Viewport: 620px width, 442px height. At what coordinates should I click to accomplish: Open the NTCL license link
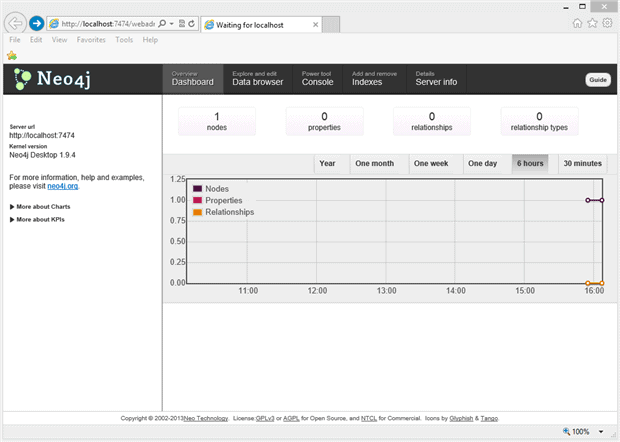click(x=369, y=418)
